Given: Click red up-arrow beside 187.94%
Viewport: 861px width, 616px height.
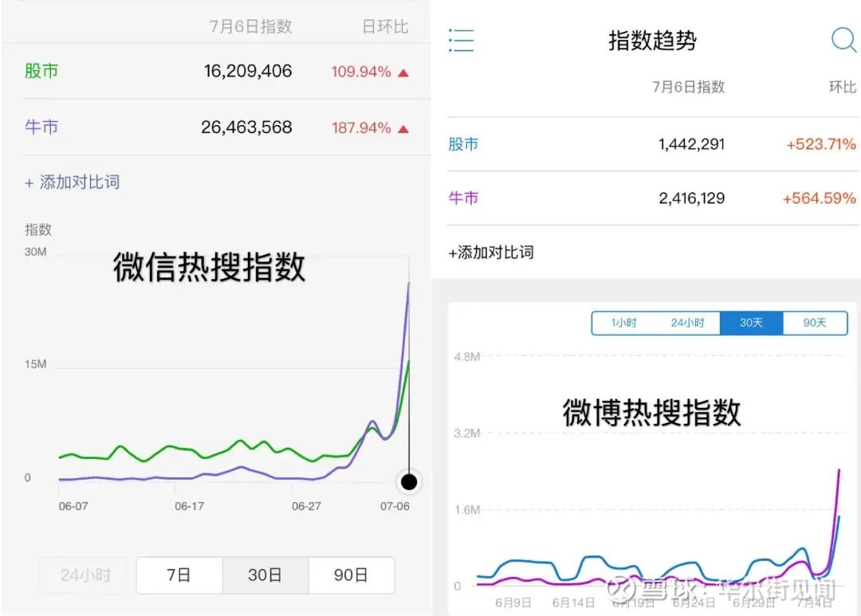Looking at the screenshot, I should tap(403, 129).
